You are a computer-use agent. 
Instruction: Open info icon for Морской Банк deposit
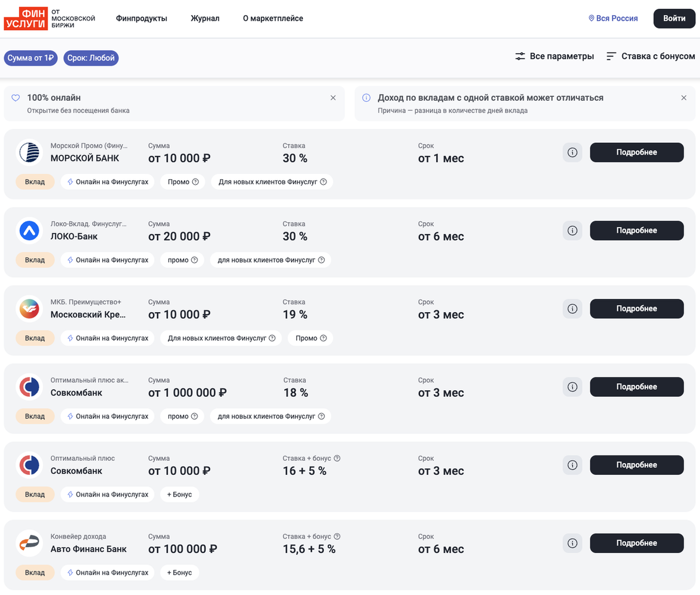572,152
